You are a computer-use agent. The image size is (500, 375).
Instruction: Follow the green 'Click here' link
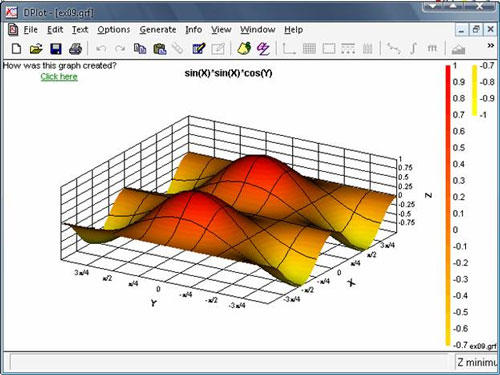[59, 77]
